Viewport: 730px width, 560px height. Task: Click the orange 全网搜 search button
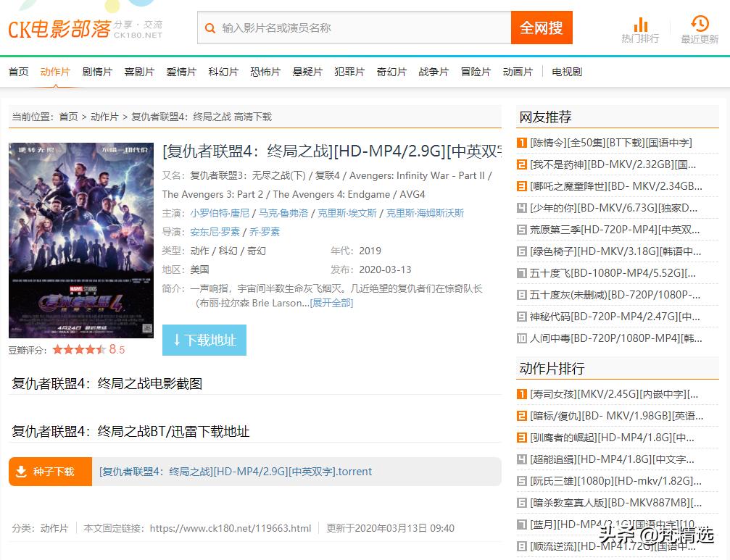(x=541, y=27)
